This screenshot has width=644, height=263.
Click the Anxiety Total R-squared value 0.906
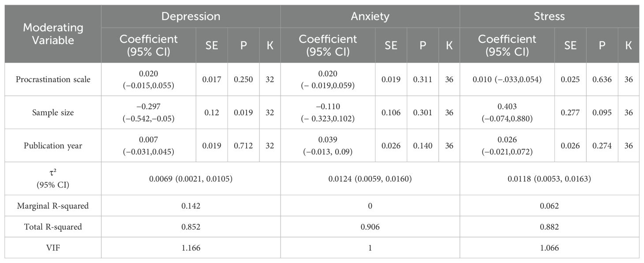click(x=370, y=227)
